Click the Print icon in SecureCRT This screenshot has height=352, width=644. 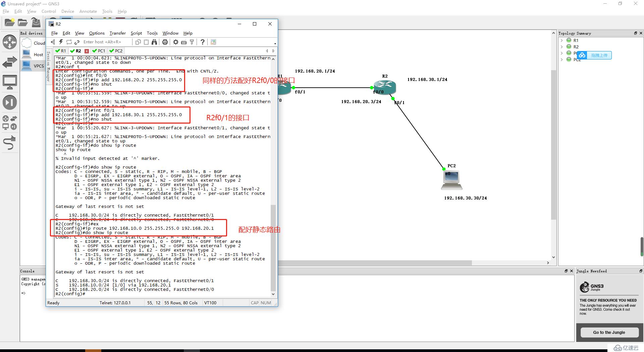165,42
